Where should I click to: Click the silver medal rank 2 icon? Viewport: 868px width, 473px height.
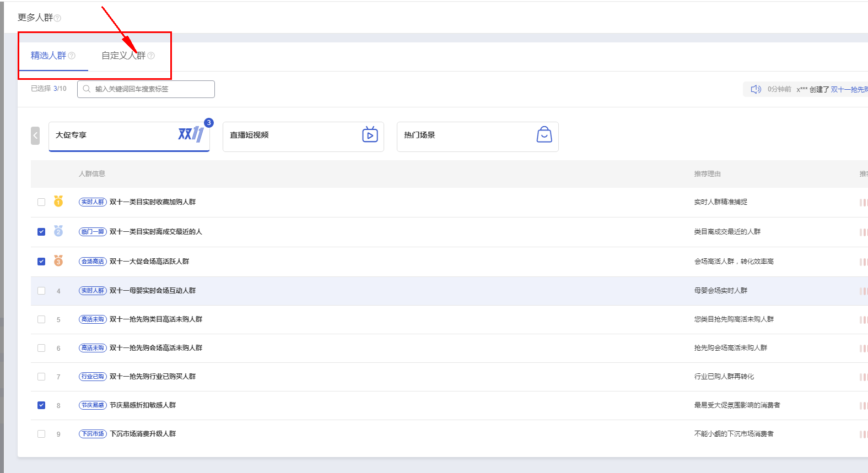point(58,231)
